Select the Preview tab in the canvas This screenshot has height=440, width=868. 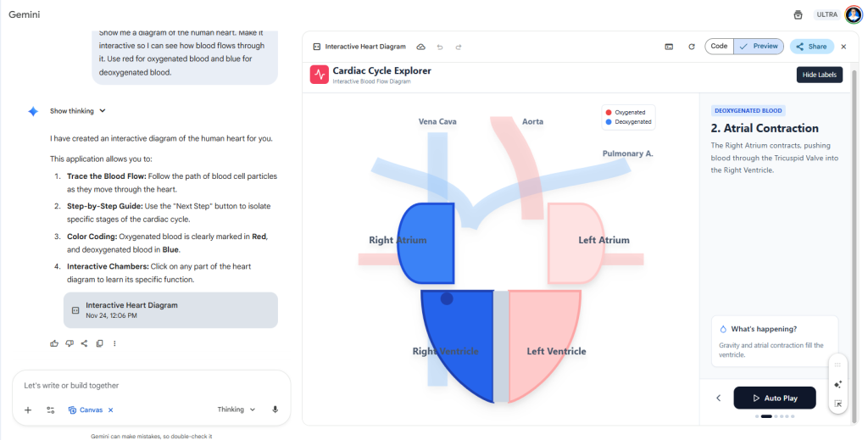[x=759, y=47]
